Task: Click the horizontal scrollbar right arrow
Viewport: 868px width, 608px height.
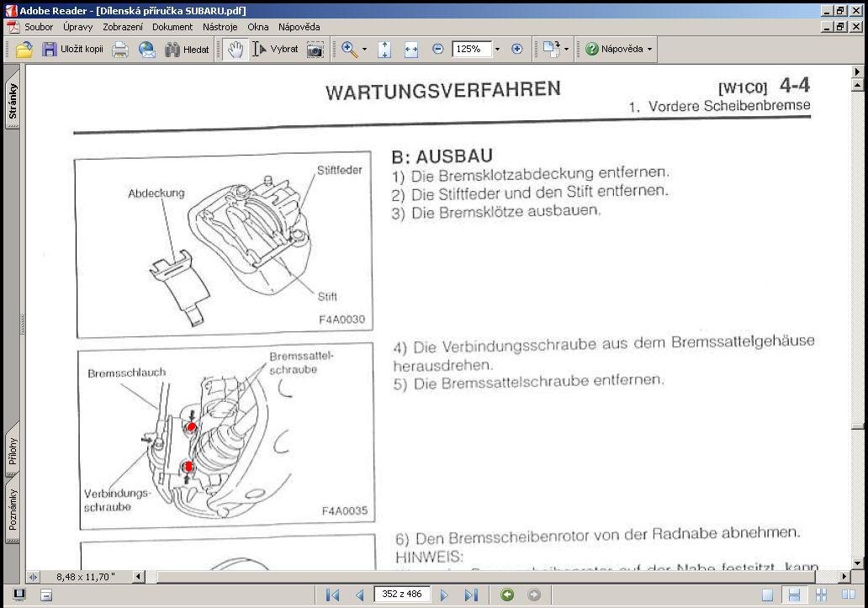Action: pyautogui.click(x=844, y=577)
